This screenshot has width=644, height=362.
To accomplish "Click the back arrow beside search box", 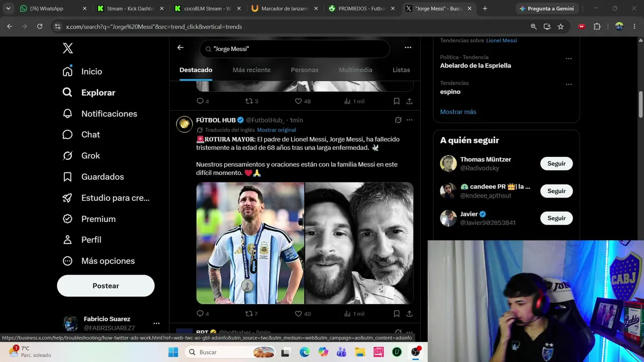I will point(181,48).
